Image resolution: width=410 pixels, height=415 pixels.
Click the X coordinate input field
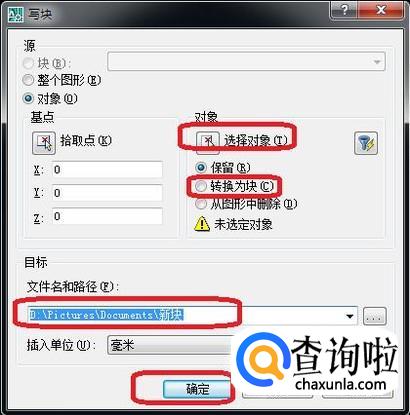click(107, 170)
